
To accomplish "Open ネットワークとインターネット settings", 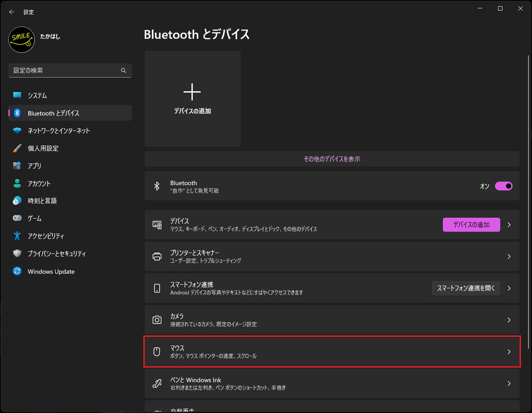I will (70, 131).
